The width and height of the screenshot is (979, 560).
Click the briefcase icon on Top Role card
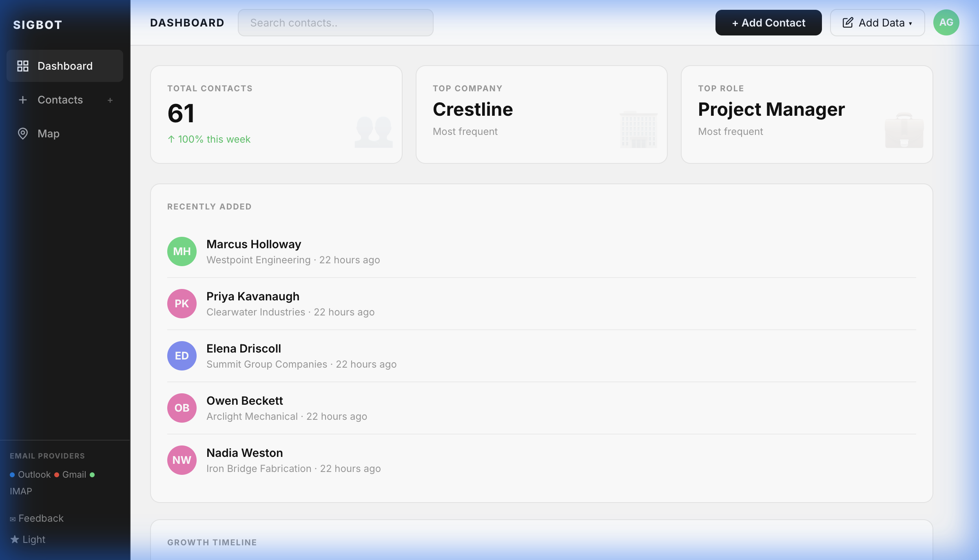coord(904,131)
